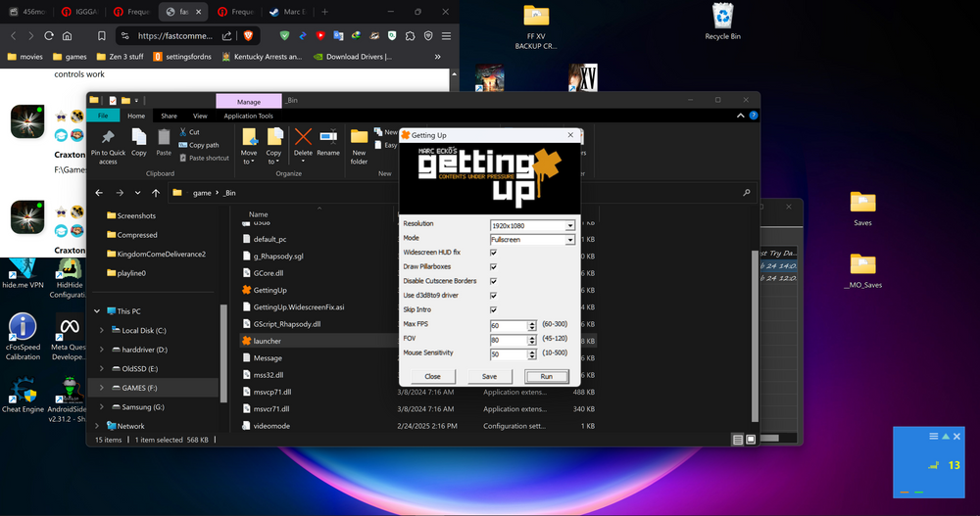Expand Local Disk (C:) in navigation pane

[101, 331]
